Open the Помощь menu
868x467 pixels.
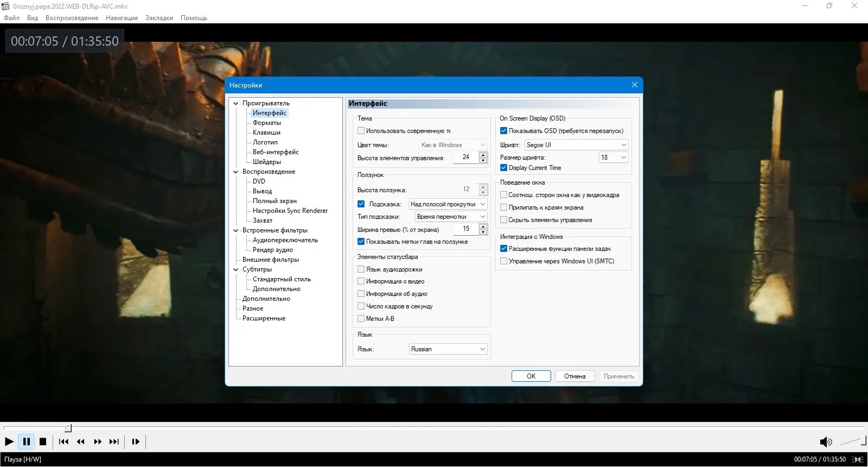click(x=194, y=18)
